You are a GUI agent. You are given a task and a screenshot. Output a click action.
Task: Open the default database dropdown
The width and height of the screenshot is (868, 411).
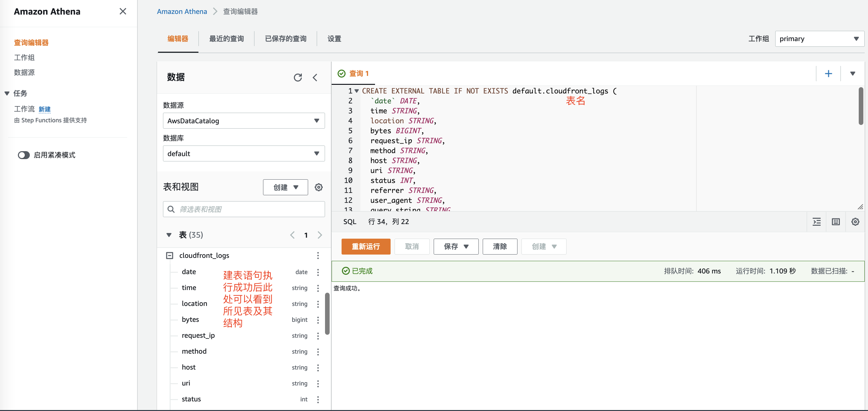point(244,154)
